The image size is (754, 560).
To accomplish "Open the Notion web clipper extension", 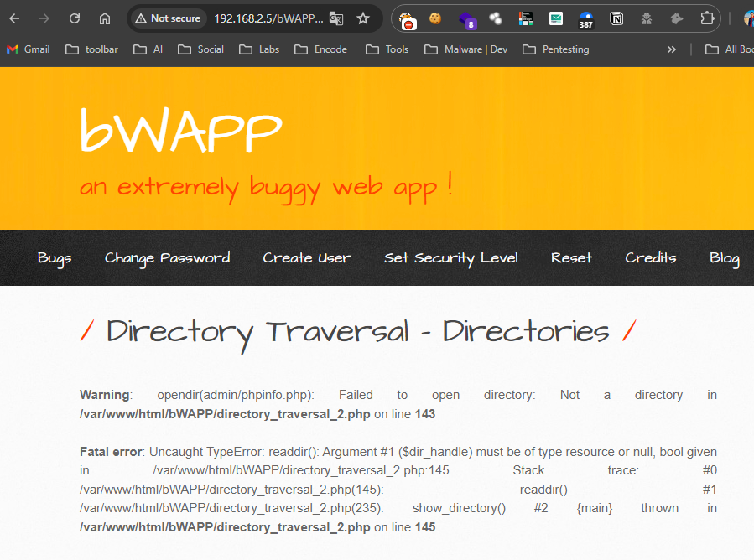I will click(x=616, y=18).
